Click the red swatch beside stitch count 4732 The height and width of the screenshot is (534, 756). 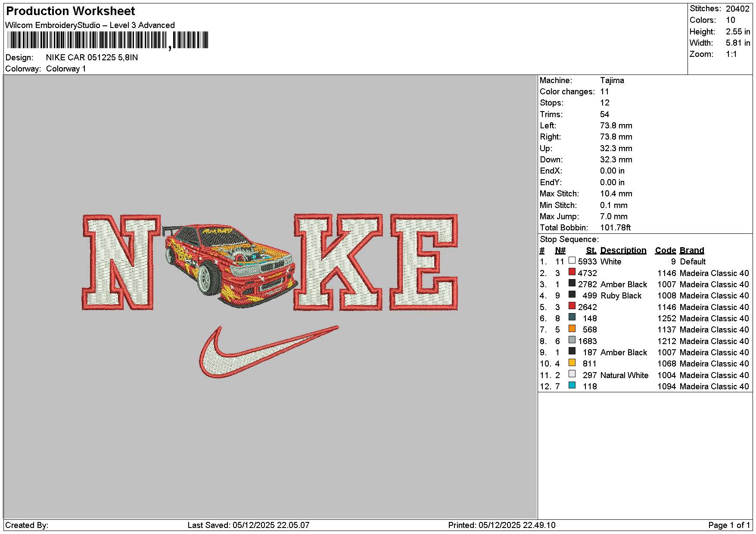[572, 272]
